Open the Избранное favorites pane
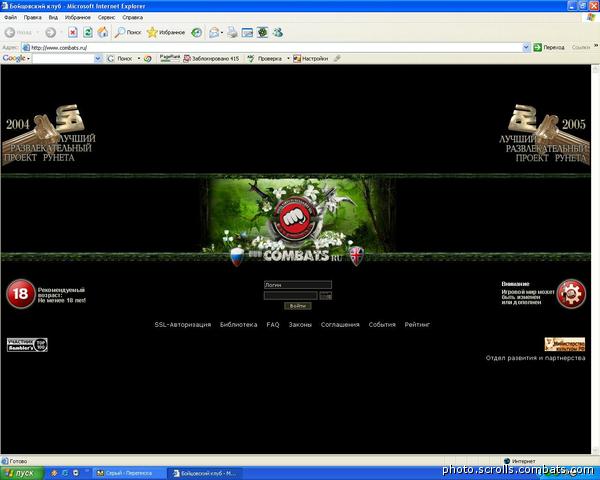Image resolution: width=600 pixels, height=480 pixels. click(x=166, y=33)
